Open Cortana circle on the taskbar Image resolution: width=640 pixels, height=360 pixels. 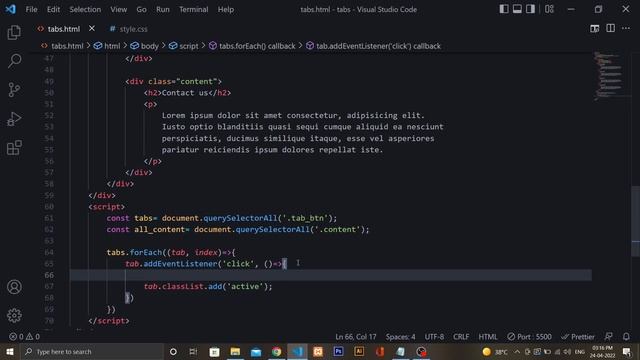pos(173,351)
